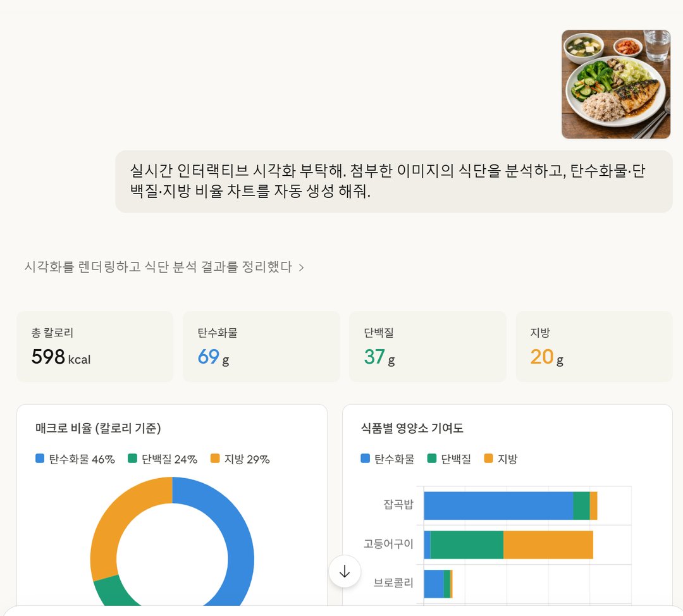Select the 단백질 37 g card

[x=428, y=347]
